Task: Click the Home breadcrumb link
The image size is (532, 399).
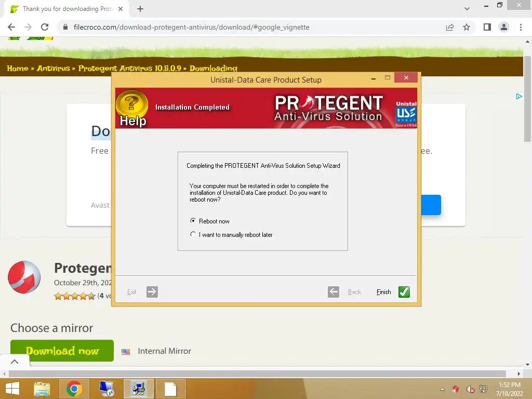Action: (18, 68)
